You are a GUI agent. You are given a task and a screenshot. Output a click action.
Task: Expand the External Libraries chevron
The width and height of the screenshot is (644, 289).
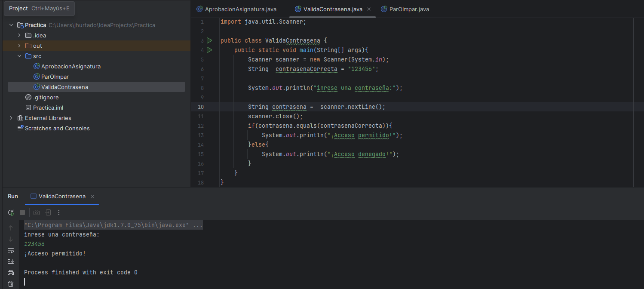pos(11,118)
